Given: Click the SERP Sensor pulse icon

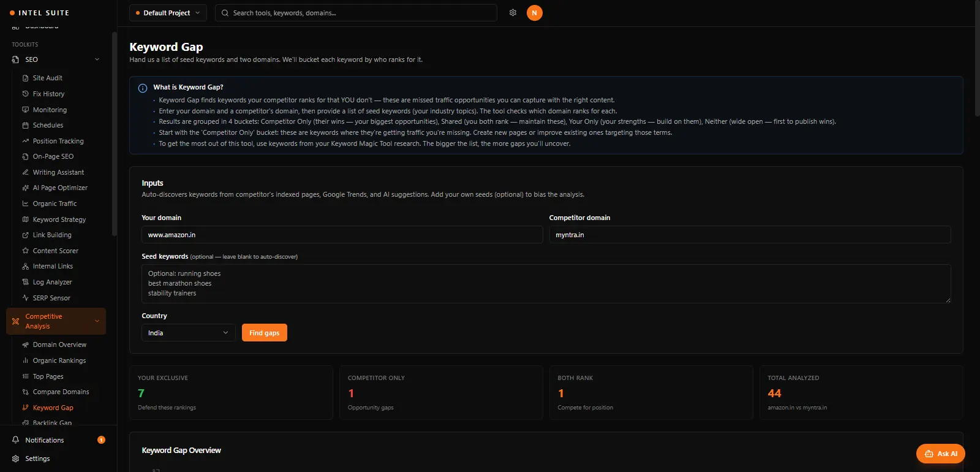Looking at the screenshot, I should [x=25, y=298].
